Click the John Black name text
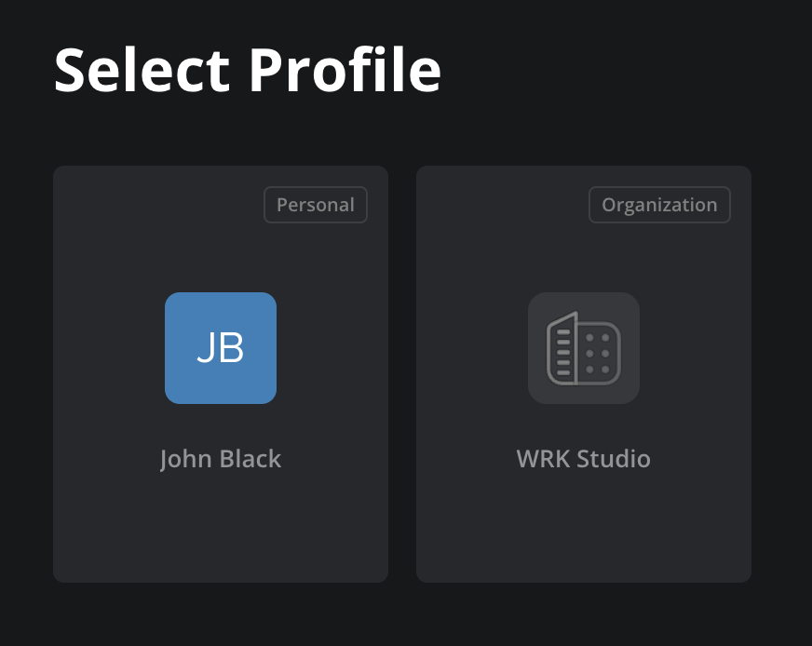 (220, 458)
